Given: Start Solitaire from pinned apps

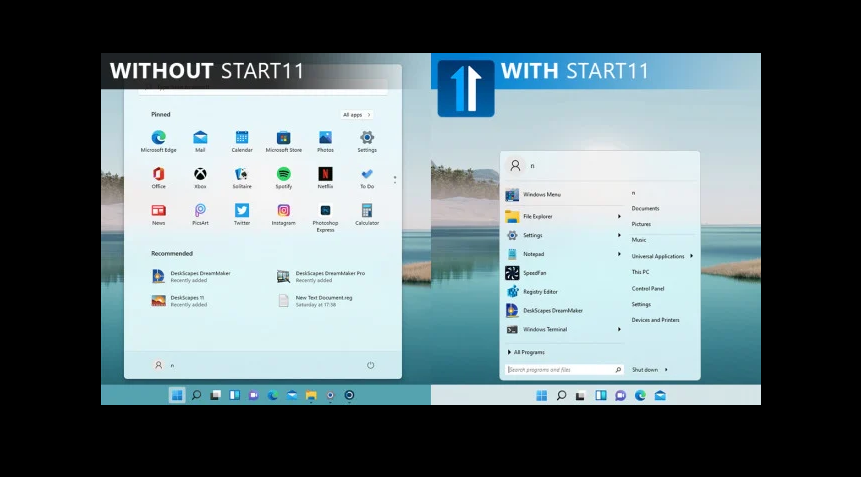Looking at the screenshot, I should point(242,175).
